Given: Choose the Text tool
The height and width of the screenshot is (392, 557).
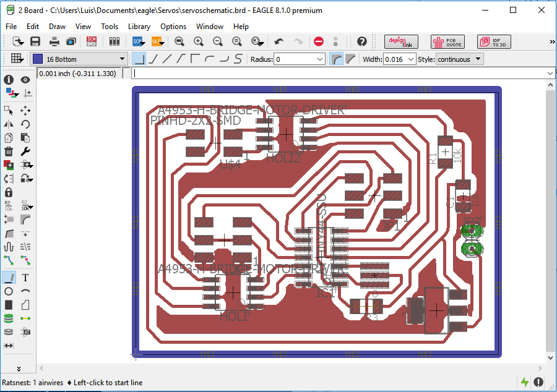Looking at the screenshot, I should (x=25, y=278).
